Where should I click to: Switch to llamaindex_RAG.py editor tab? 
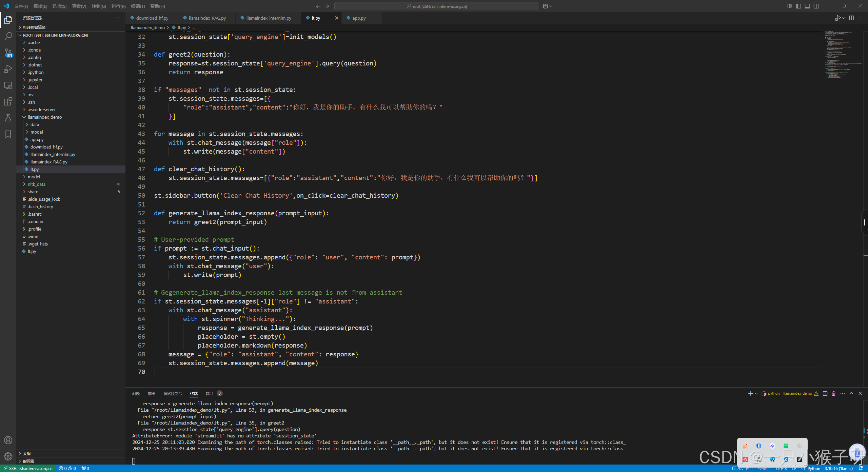coord(207,18)
